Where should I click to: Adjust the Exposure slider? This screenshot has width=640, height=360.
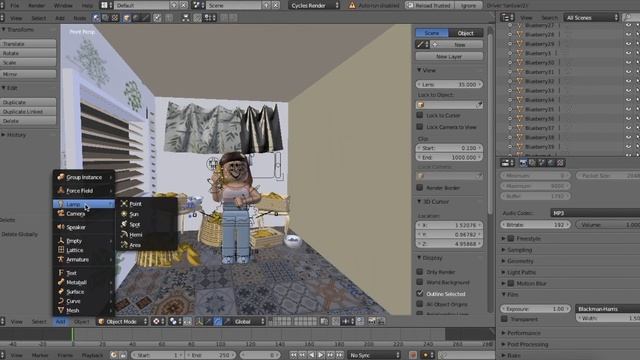click(x=535, y=309)
